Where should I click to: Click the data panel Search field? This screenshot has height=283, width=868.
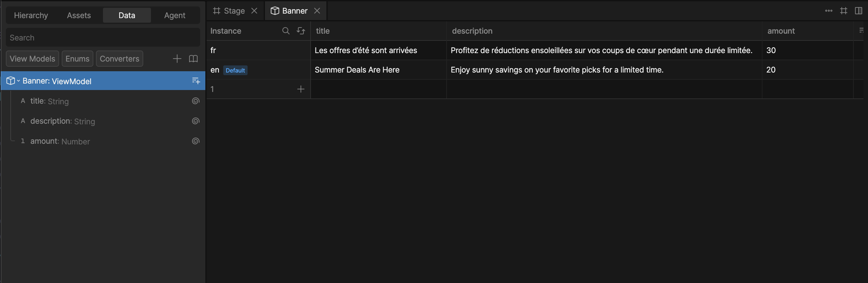[103, 37]
